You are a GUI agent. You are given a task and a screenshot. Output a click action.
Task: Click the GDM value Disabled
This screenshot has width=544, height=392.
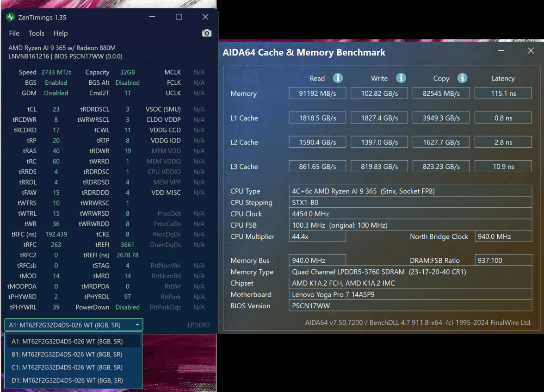point(56,93)
